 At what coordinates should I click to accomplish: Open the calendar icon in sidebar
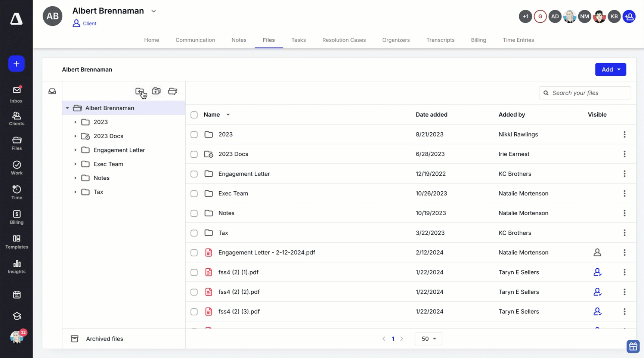[x=16, y=295]
